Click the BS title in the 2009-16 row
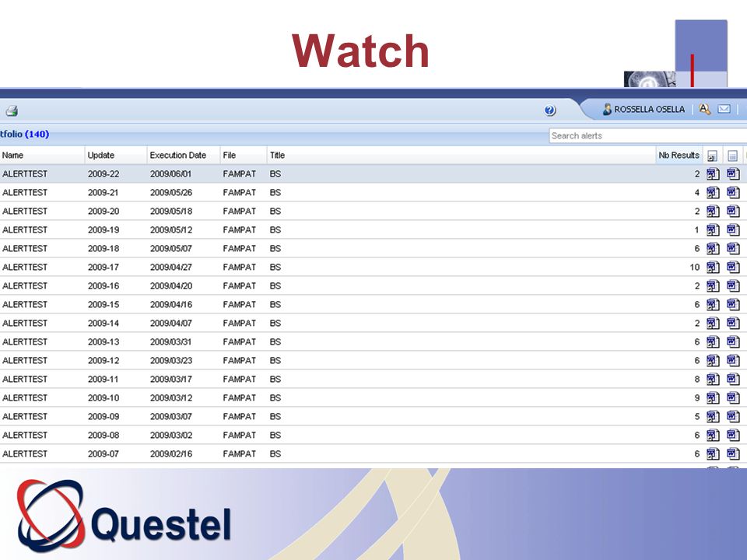Screen dimensions: 747x560 tap(275, 285)
